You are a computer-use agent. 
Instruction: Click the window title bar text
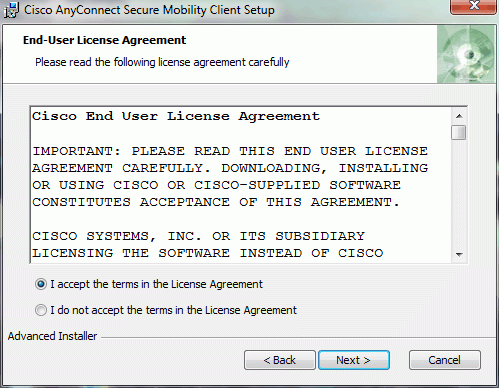pos(149,10)
